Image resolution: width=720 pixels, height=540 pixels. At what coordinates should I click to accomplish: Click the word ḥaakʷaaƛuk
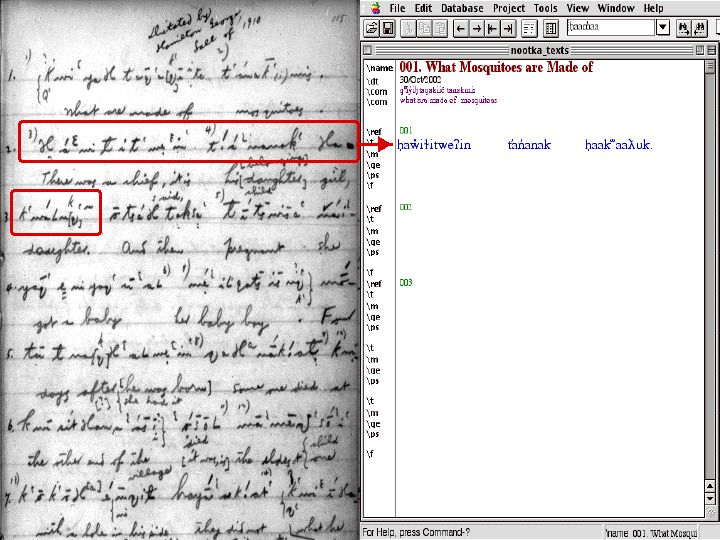(619, 145)
